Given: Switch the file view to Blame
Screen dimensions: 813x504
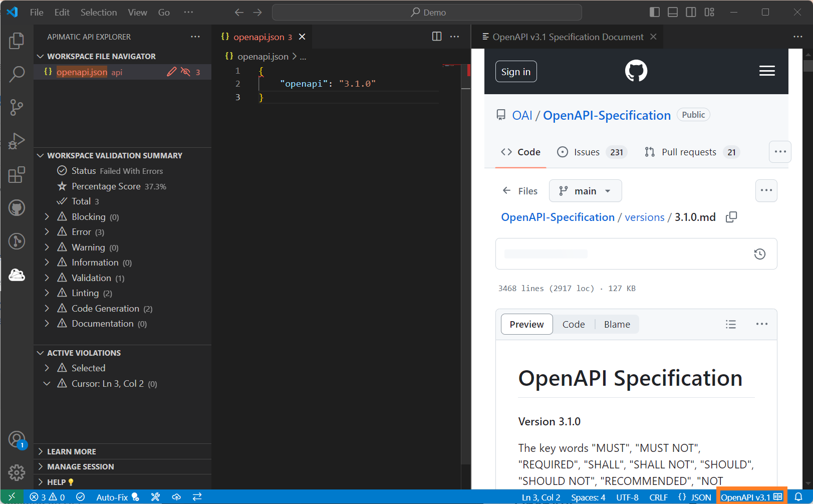Looking at the screenshot, I should (x=617, y=324).
